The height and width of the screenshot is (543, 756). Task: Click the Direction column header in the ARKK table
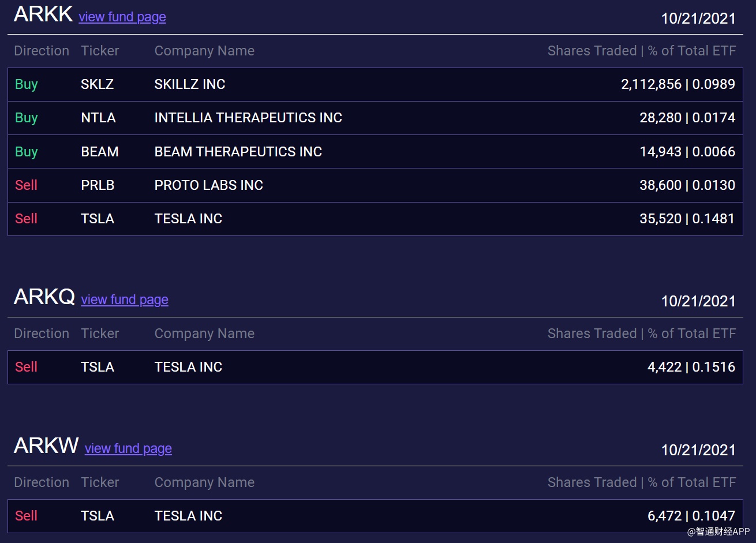click(x=42, y=51)
